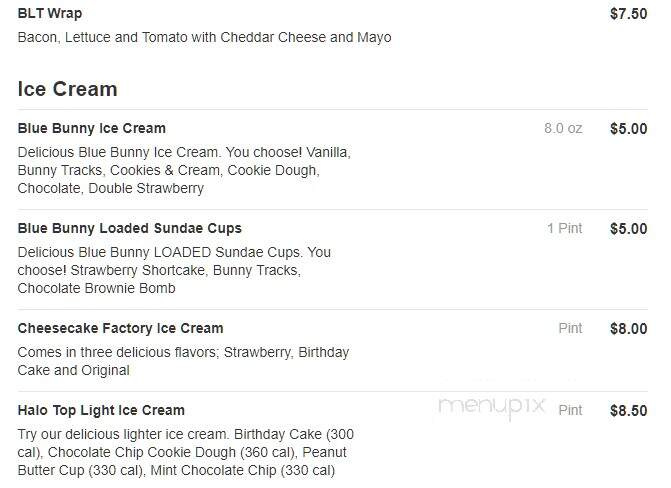Image resolution: width=671 pixels, height=488 pixels.
Task: Open the Blue Bunny Loaded Sundae Cups item
Action: pos(129,228)
